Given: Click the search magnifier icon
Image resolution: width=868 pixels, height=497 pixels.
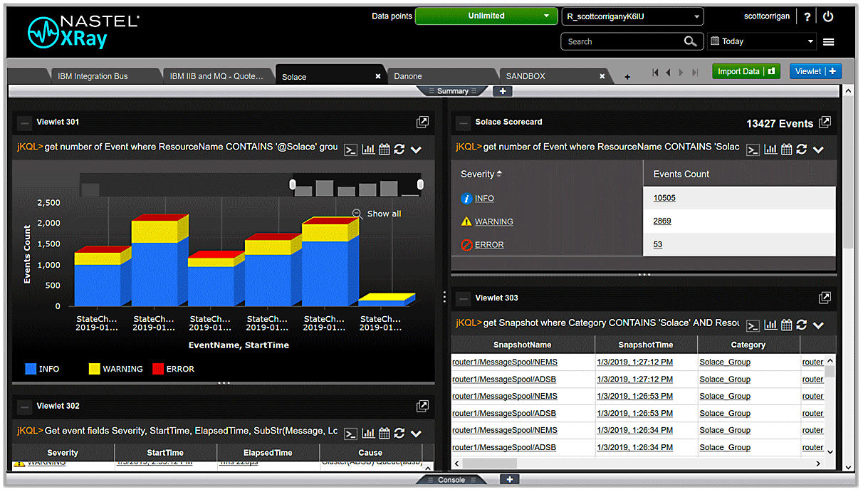Looking at the screenshot, I should (x=690, y=41).
